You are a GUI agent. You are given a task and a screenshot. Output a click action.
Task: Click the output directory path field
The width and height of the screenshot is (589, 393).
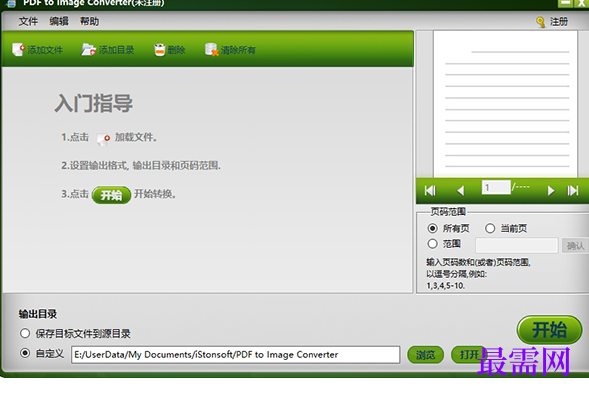point(236,355)
